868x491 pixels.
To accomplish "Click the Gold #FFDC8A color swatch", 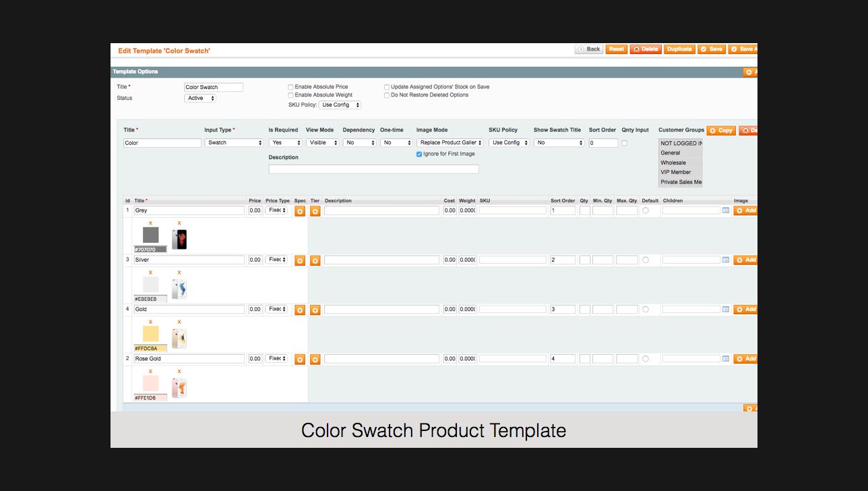I will (150, 335).
